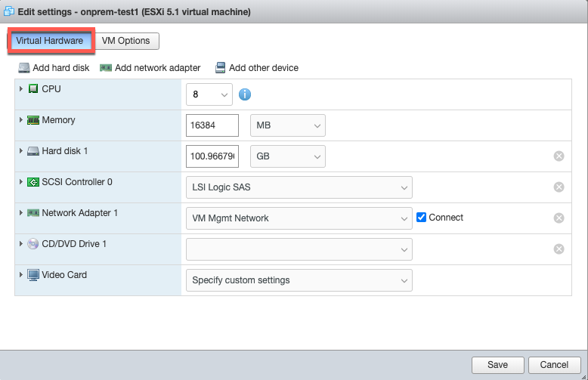Screen dimensions: 588x380
Task: Open the VM Options tab
Action: point(126,41)
